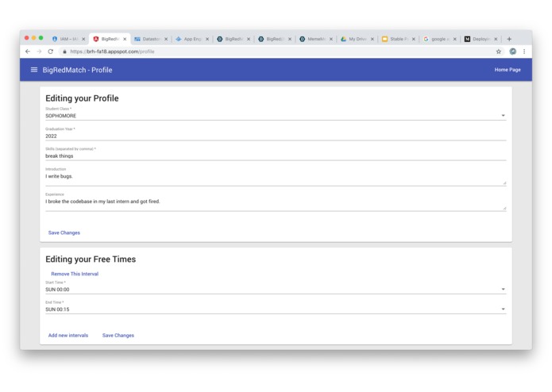
Task: Click the 'BigRedMatch - Profile' title
Action: 77,70
